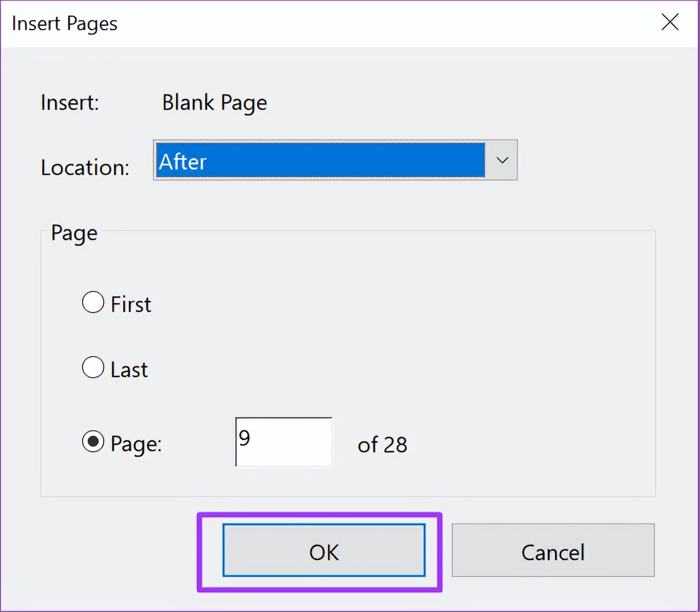Click inside the box containing 9
Viewport: 700px width, 612px height.
pos(283,442)
